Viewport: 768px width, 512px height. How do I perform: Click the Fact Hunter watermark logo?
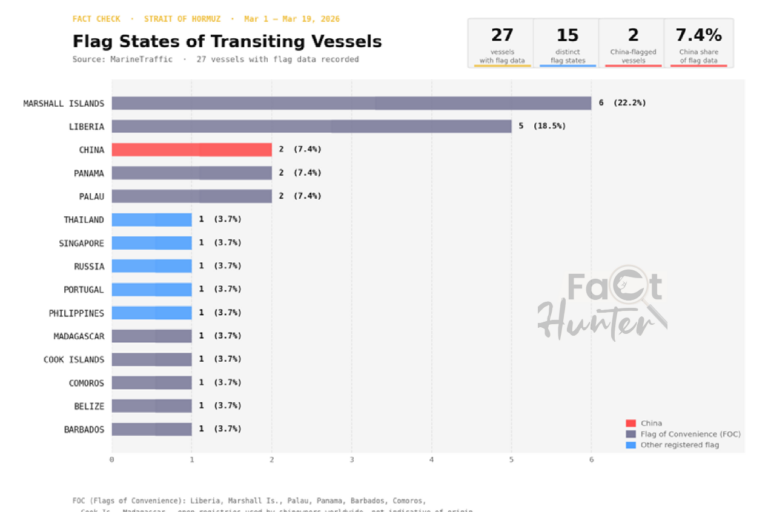tap(602, 305)
